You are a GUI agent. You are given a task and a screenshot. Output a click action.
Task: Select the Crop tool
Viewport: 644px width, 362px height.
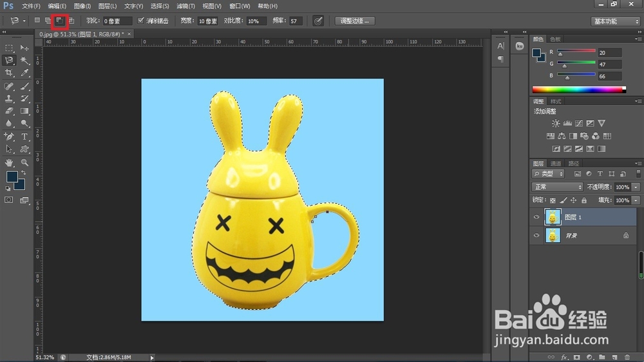pyautogui.click(x=9, y=73)
